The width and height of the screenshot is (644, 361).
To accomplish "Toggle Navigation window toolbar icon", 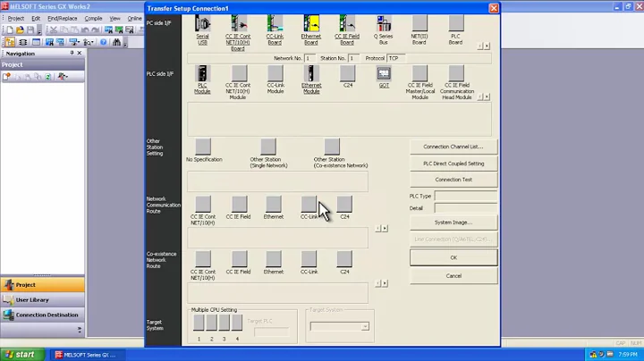I will [x=10, y=42].
